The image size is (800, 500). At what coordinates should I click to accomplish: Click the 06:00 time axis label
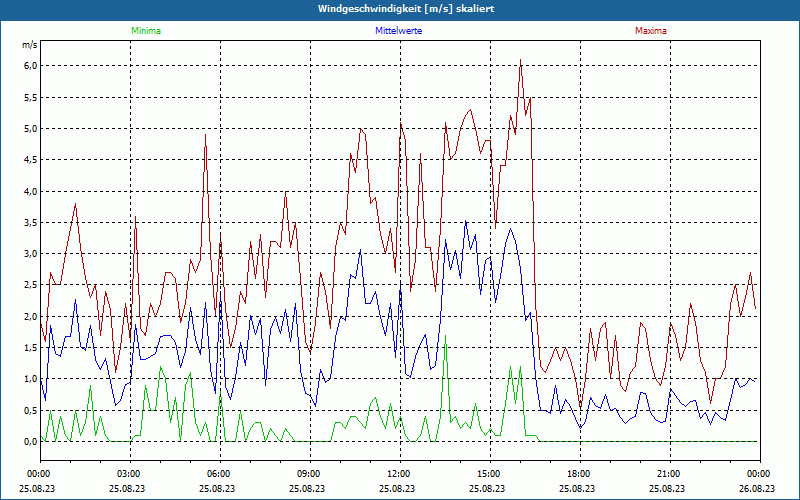pos(220,474)
